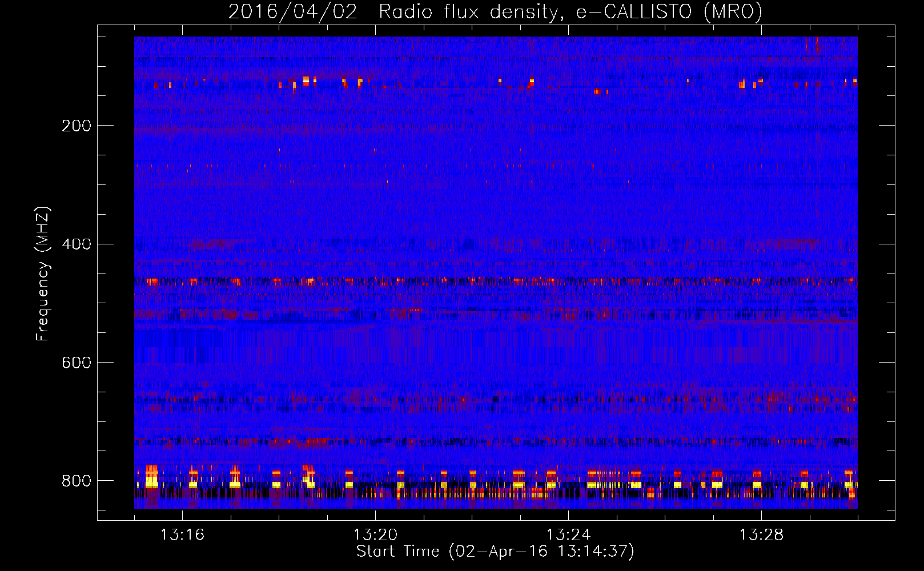The width and height of the screenshot is (924, 571).
Task: Click the 13:28 time tick label
Action: [761, 535]
